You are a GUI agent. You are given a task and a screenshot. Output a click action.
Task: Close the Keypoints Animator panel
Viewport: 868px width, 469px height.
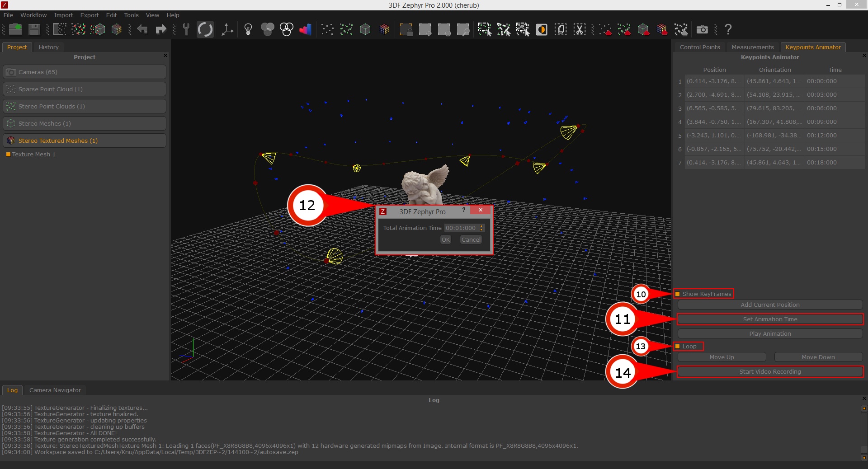click(x=864, y=56)
